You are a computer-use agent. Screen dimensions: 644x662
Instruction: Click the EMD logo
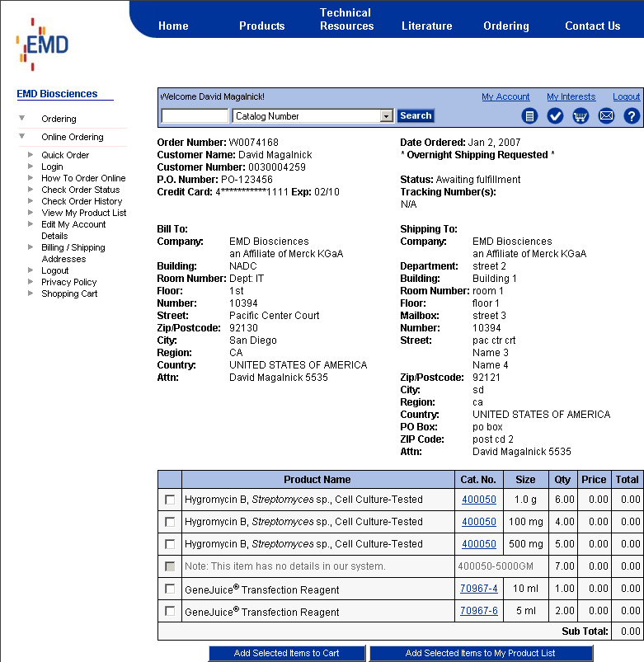(42, 45)
